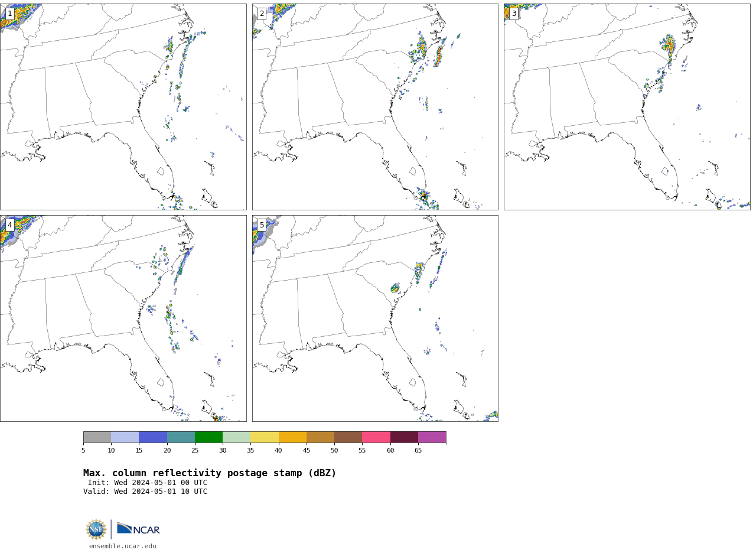Click the teal 20-25 dBZ swatch

(181, 437)
